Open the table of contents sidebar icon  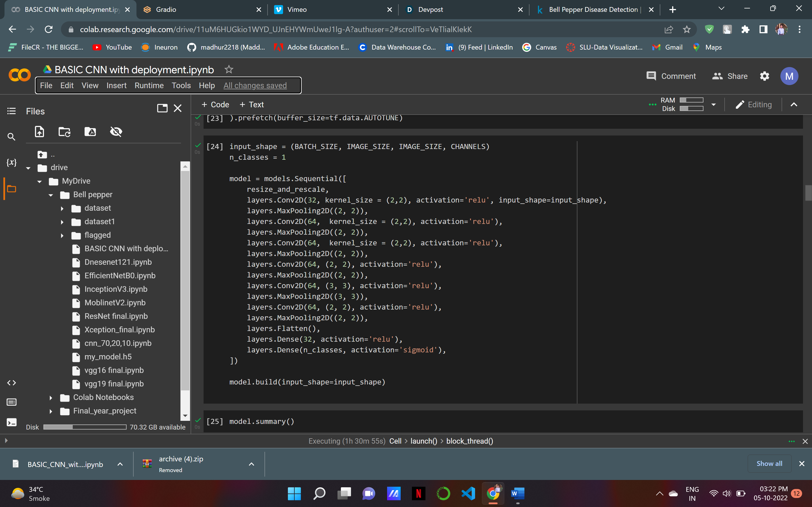pyautogui.click(x=11, y=111)
